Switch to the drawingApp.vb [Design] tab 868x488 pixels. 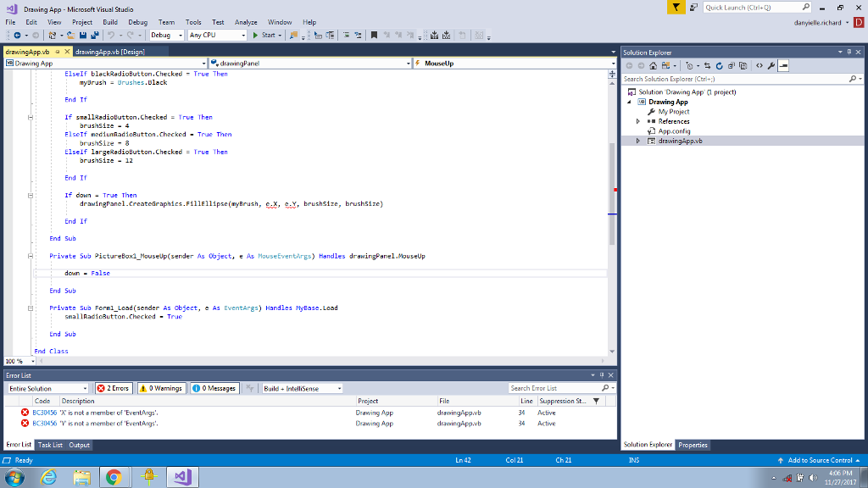(108, 52)
